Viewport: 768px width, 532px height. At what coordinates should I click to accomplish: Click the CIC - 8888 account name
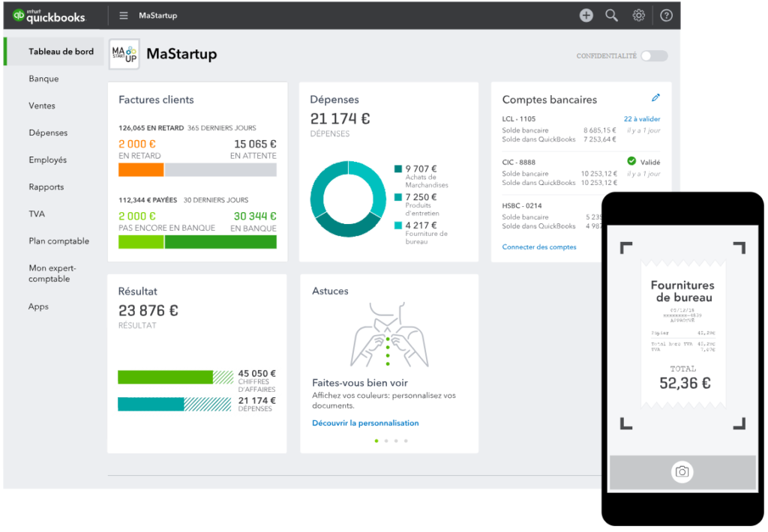tap(519, 163)
